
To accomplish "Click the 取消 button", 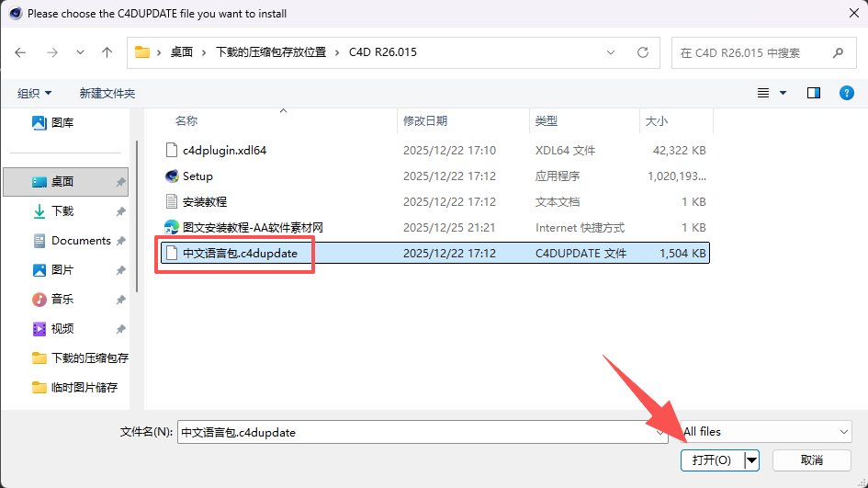I will (812, 460).
